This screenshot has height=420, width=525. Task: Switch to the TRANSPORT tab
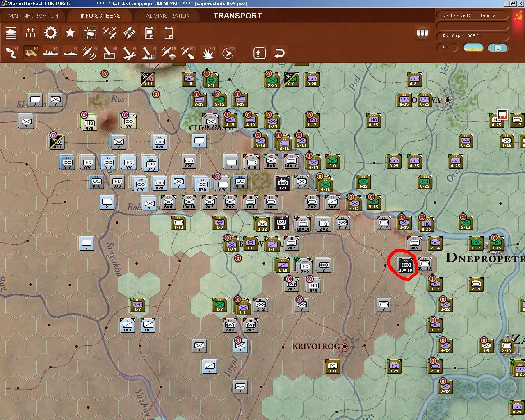[237, 16]
